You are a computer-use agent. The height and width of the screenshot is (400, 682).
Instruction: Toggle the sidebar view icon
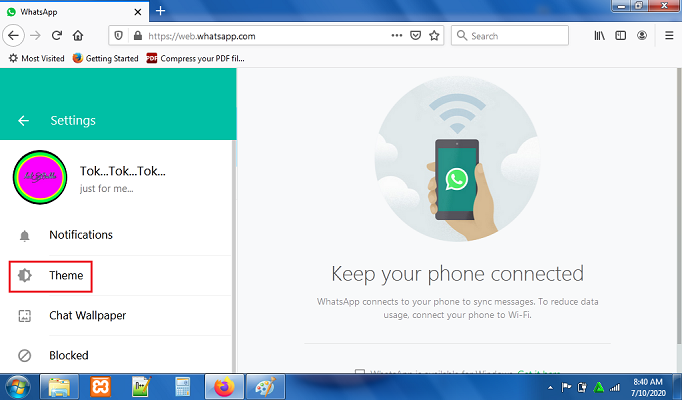[621, 36]
